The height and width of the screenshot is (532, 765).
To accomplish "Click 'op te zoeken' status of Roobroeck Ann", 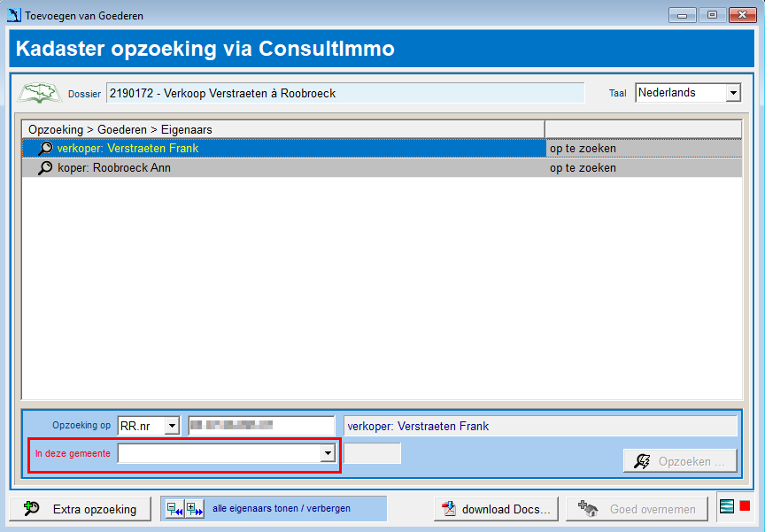I will tap(583, 167).
